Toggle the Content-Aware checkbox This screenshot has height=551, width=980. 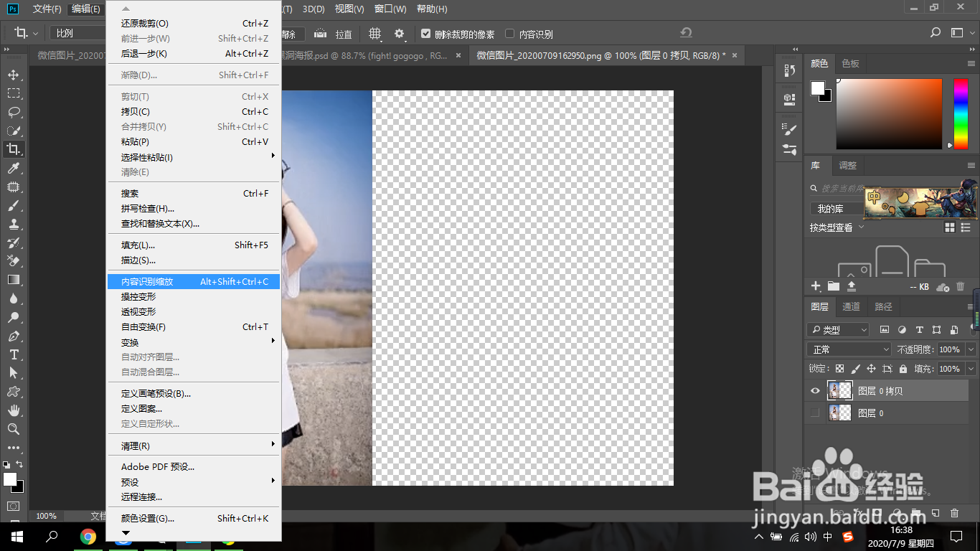(510, 34)
